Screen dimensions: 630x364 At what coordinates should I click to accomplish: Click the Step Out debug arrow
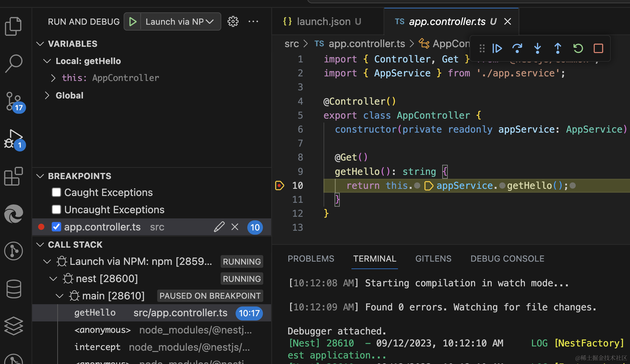coord(557,48)
